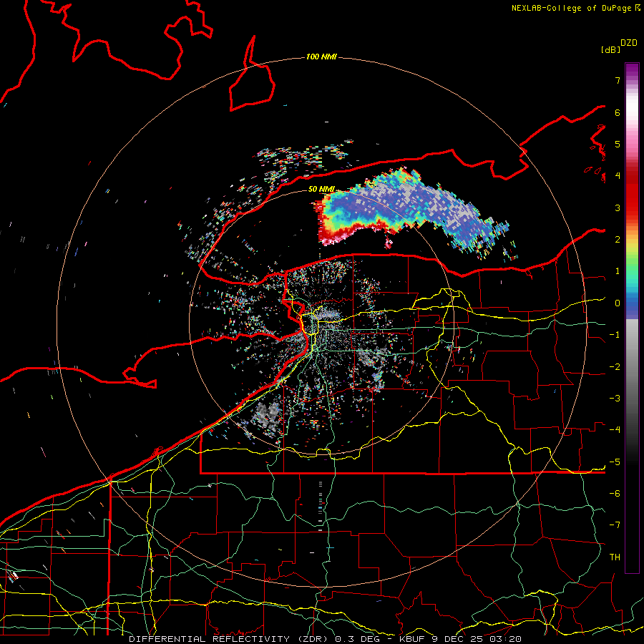Click the gray echo patch southwest of the radar
Image resolution: width=644 pixels, height=644 pixels.
[266, 417]
